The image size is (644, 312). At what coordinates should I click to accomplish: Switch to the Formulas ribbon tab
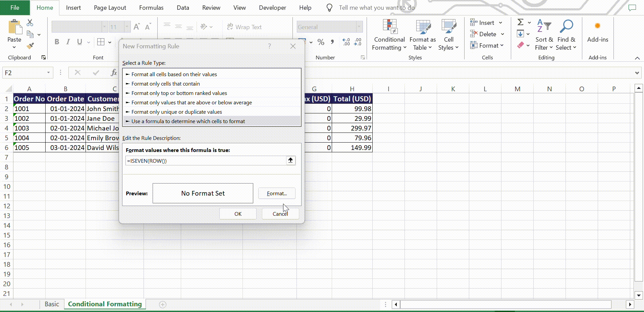151,8
